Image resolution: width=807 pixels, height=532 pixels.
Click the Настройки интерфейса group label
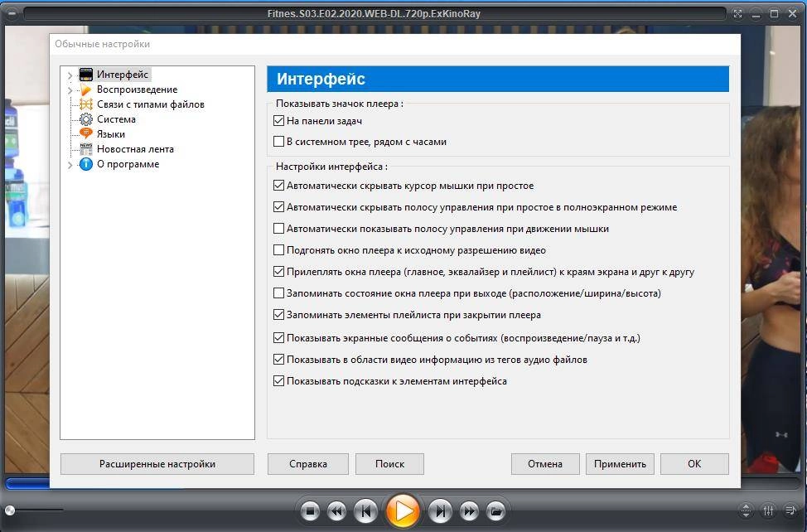(331, 167)
